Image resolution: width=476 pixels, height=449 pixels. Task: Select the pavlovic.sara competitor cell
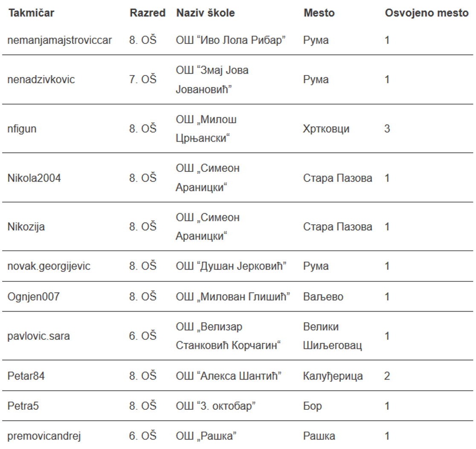pyautogui.click(x=39, y=336)
